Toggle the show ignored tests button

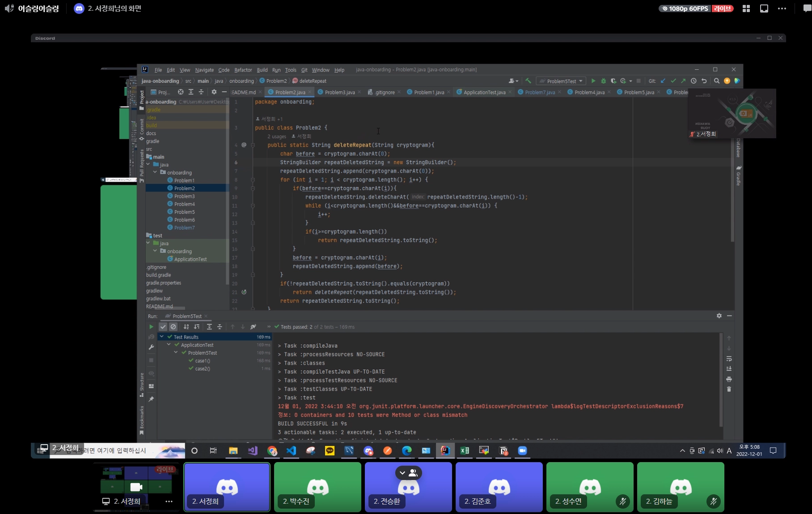point(173,327)
